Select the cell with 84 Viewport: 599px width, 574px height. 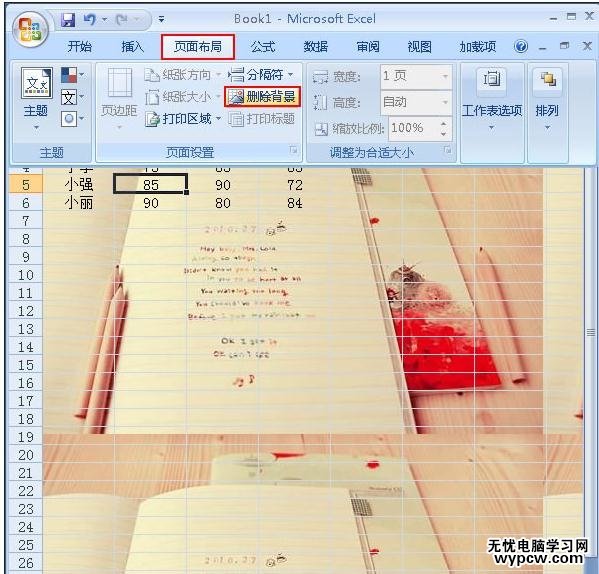[x=295, y=203]
